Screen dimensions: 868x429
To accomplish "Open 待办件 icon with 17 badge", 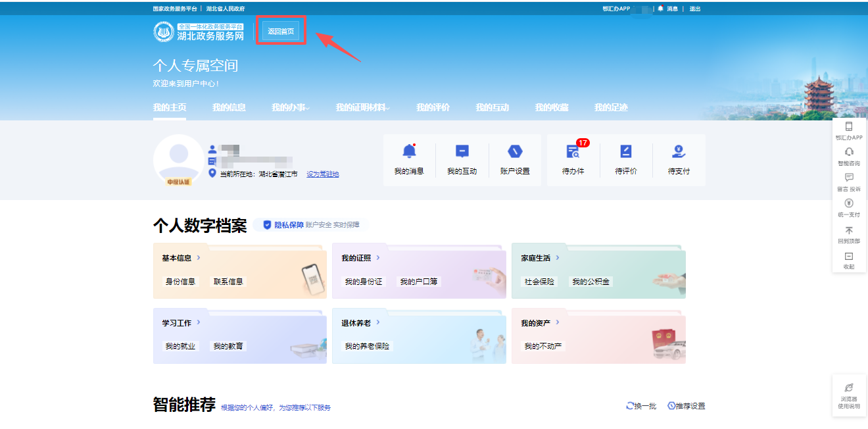I will coord(573,152).
